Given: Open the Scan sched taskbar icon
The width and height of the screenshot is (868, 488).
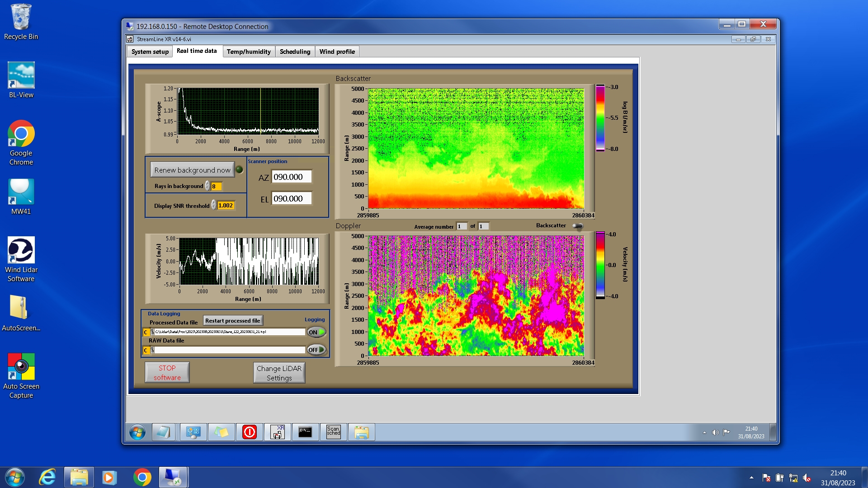Looking at the screenshot, I should point(333,432).
